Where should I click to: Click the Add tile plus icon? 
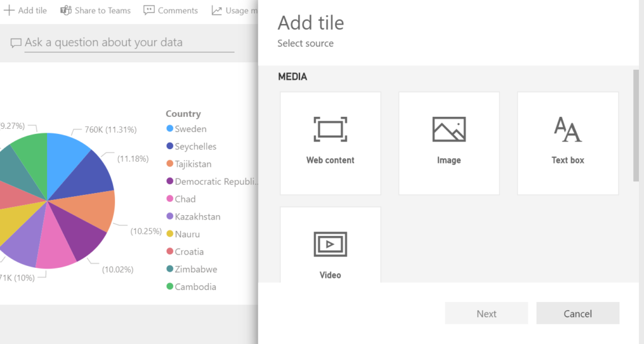9,11
